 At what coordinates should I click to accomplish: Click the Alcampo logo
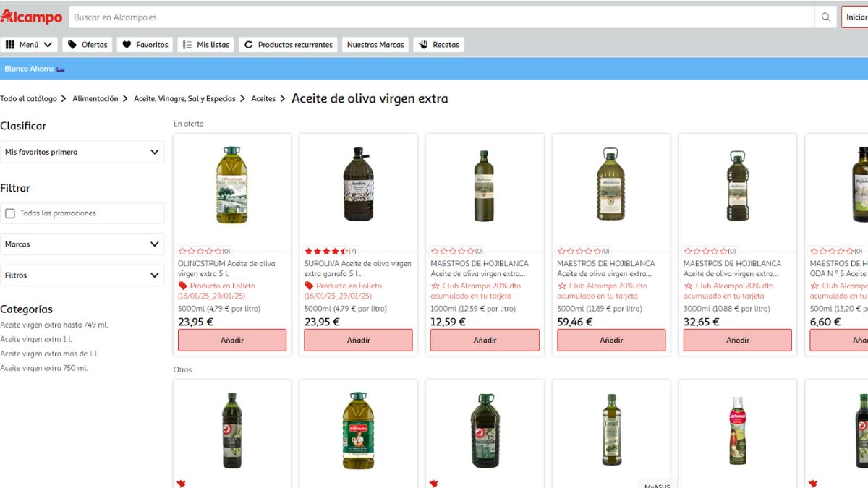point(31,17)
